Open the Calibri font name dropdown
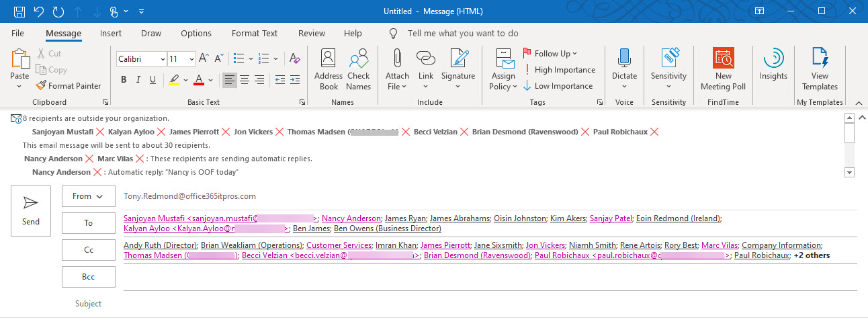868x334 pixels. coord(163,59)
